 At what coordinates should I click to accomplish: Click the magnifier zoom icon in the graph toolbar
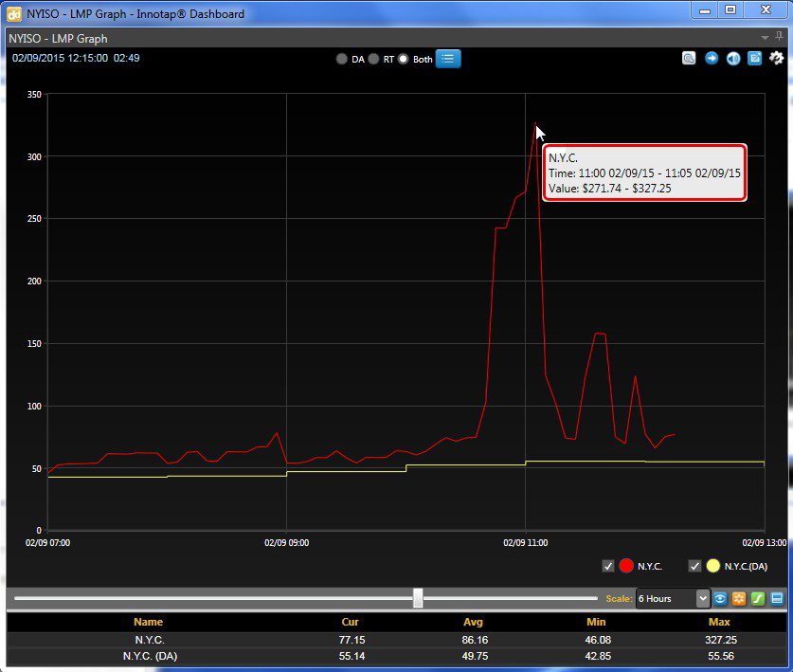coord(689,58)
